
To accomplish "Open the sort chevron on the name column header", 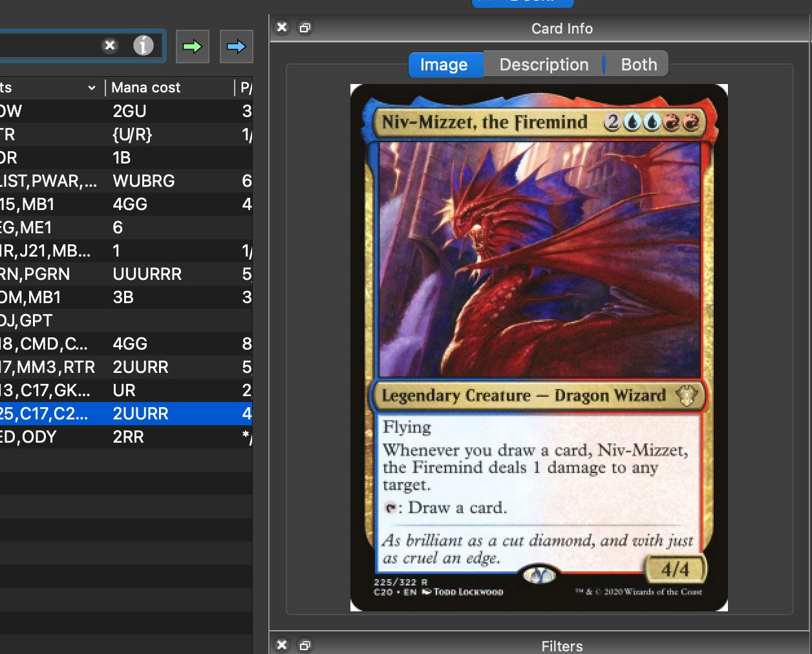I will click(91, 87).
